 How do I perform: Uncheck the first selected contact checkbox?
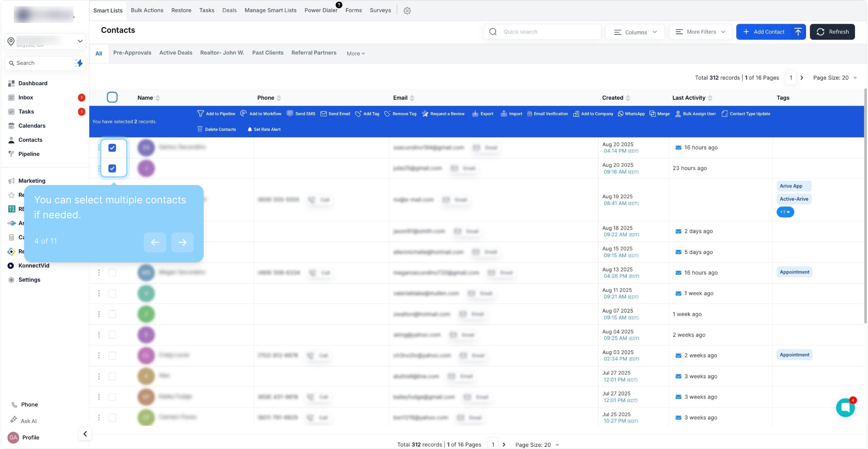[x=112, y=148]
